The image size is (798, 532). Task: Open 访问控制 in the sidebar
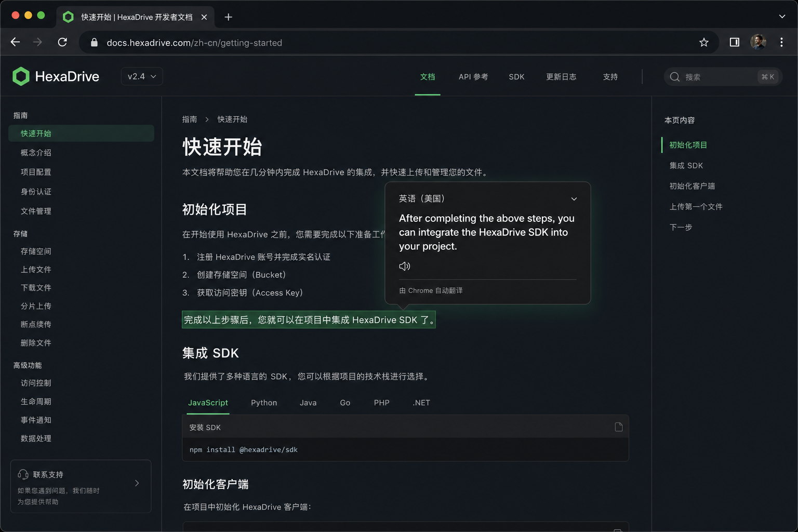coord(36,383)
